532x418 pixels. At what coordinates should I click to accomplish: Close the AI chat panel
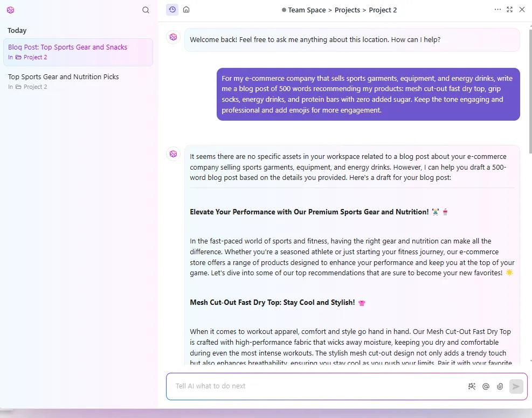(x=522, y=10)
